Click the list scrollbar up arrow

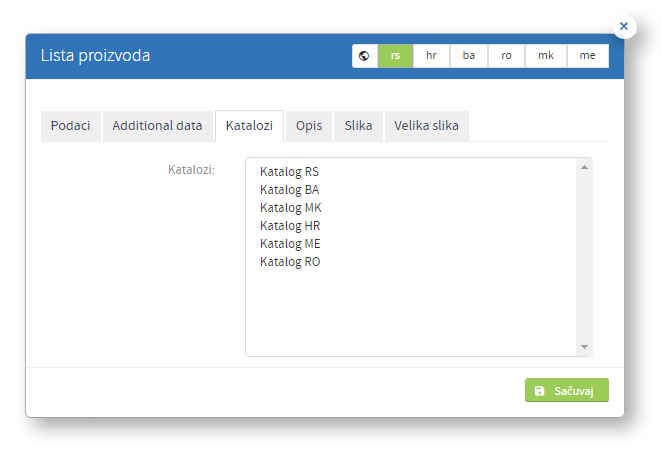584,167
